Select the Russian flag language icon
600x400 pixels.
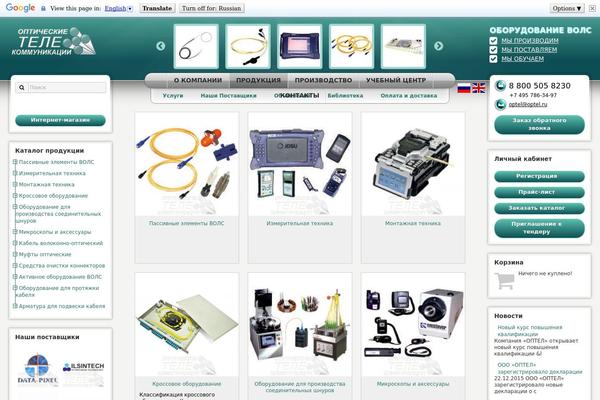tap(464, 88)
